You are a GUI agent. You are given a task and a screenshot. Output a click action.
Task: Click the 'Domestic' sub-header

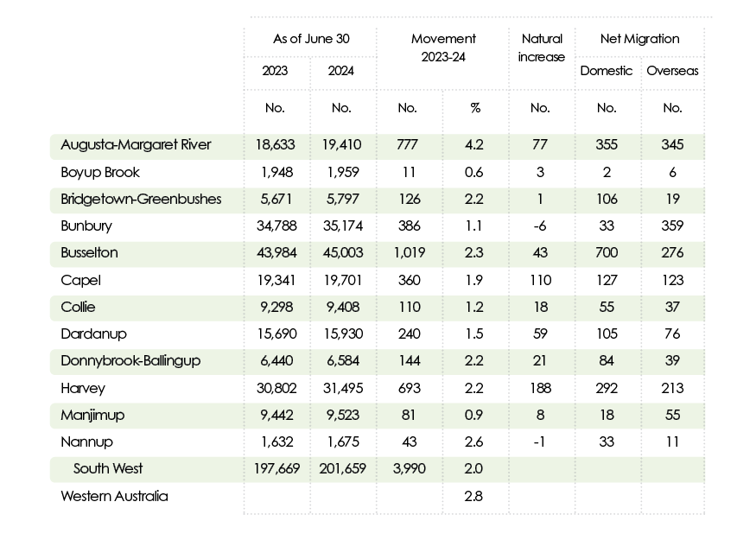tap(606, 71)
